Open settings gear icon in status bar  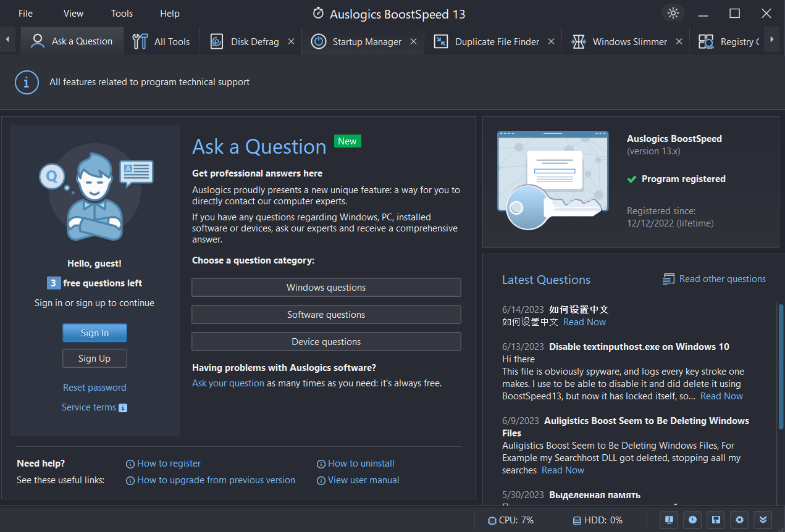coord(739,520)
